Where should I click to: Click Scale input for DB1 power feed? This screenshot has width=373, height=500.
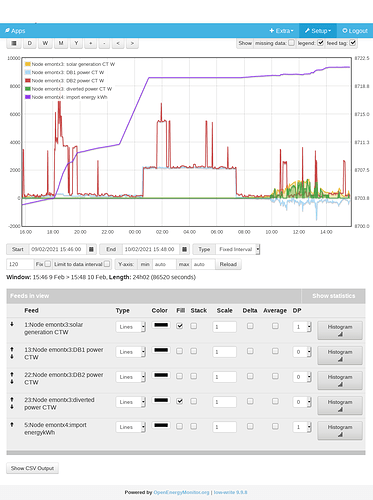pyautogui.click(x=224, y=352)
